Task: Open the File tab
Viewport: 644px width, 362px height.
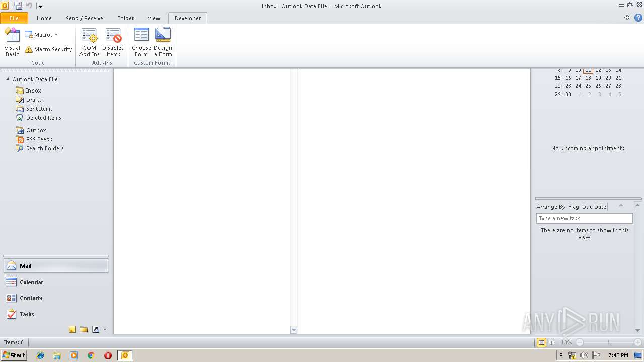Action: pos(14,18)
